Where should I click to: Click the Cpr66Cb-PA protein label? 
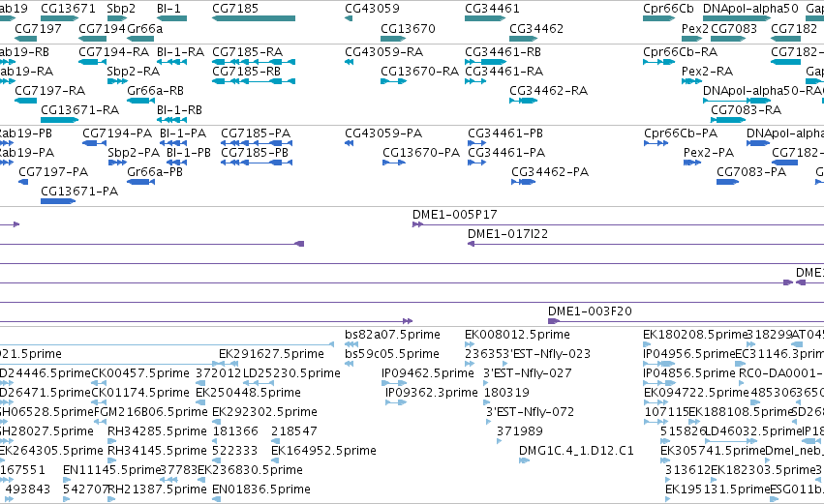click(x=681, y=133)
